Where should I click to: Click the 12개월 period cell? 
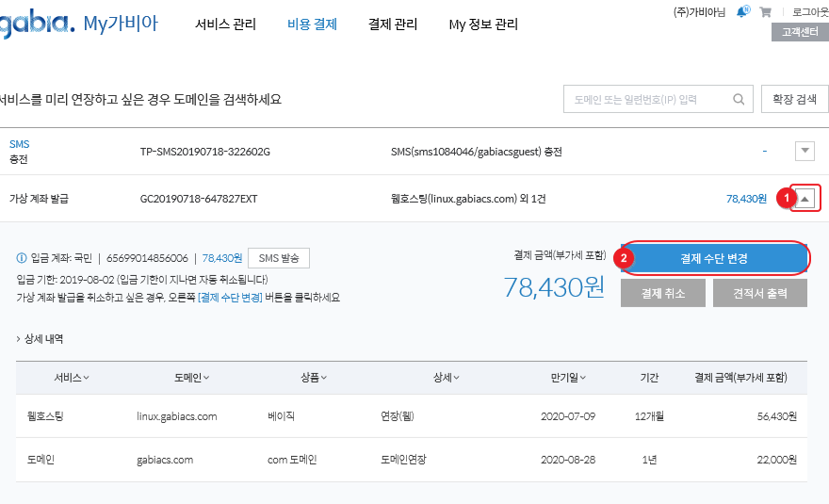tap(649, 416)
